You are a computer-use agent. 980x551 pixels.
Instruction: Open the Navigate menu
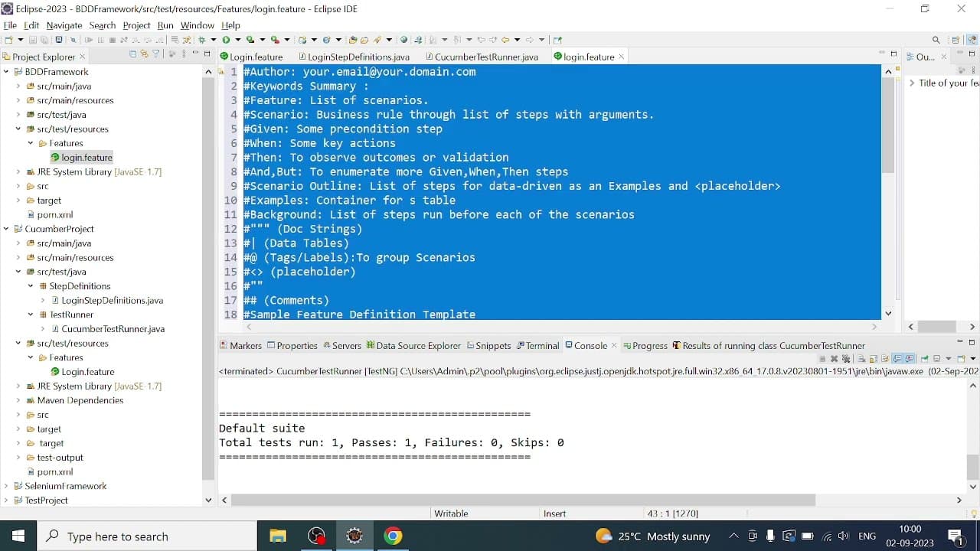pos(64,25)
